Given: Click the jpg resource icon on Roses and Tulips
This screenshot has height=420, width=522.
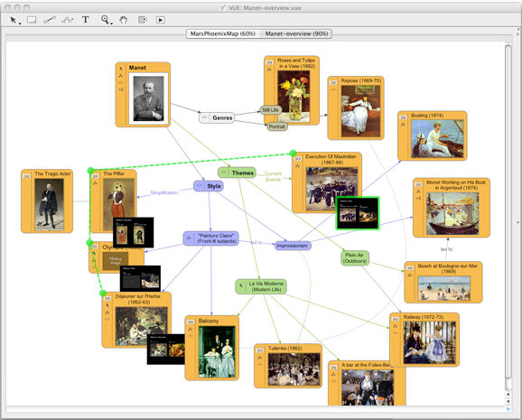Looking at the screenshot, I should point(269,62).
